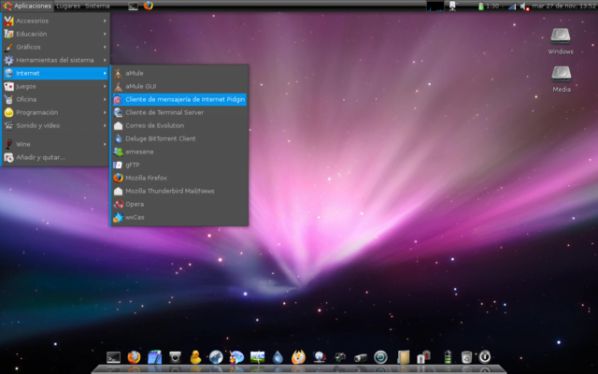Click the landscape picture icon in the dock

[257, 357]
